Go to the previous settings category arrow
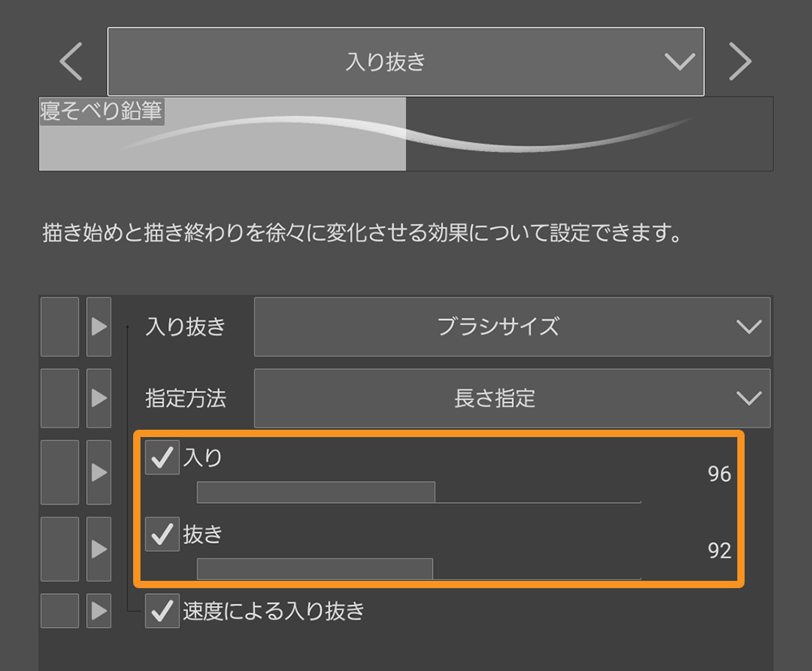This screenshot has width=812, height=671. click(x=71, y=62)
